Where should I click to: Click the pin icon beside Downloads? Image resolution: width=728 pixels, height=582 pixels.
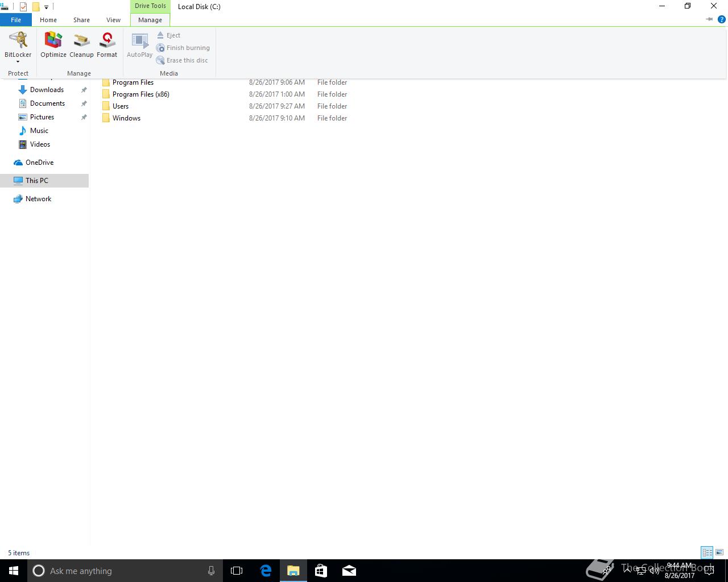pos(84,90)
